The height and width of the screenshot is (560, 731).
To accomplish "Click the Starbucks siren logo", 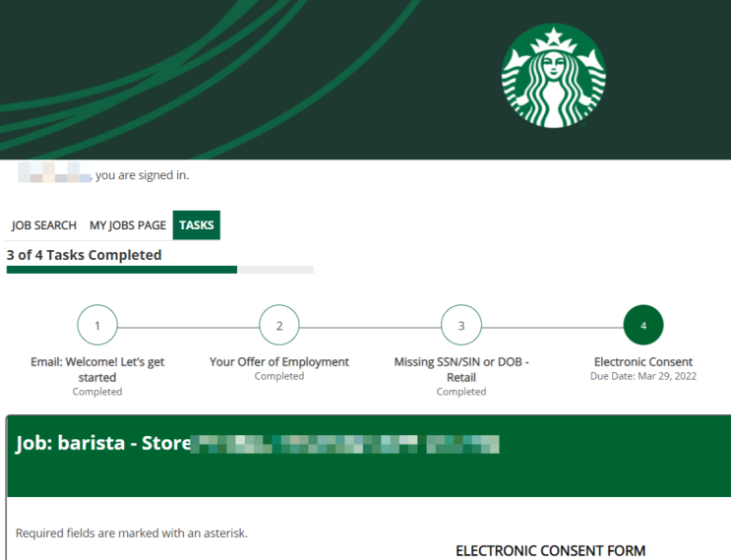I will tap(553, 76).
